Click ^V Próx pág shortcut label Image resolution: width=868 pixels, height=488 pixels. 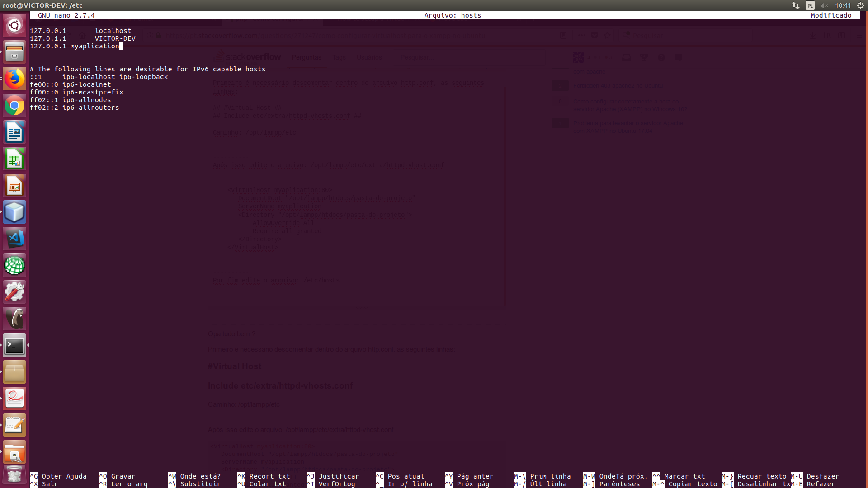click(x=467, y=484)
